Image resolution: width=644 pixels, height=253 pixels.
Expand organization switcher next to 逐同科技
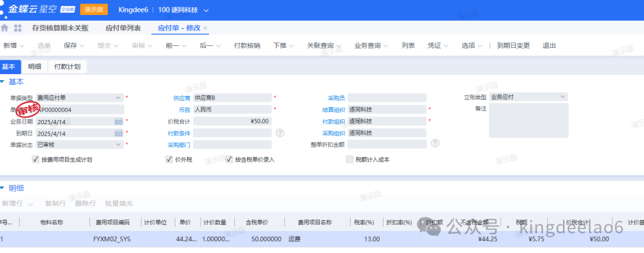(x=206, y=10)
